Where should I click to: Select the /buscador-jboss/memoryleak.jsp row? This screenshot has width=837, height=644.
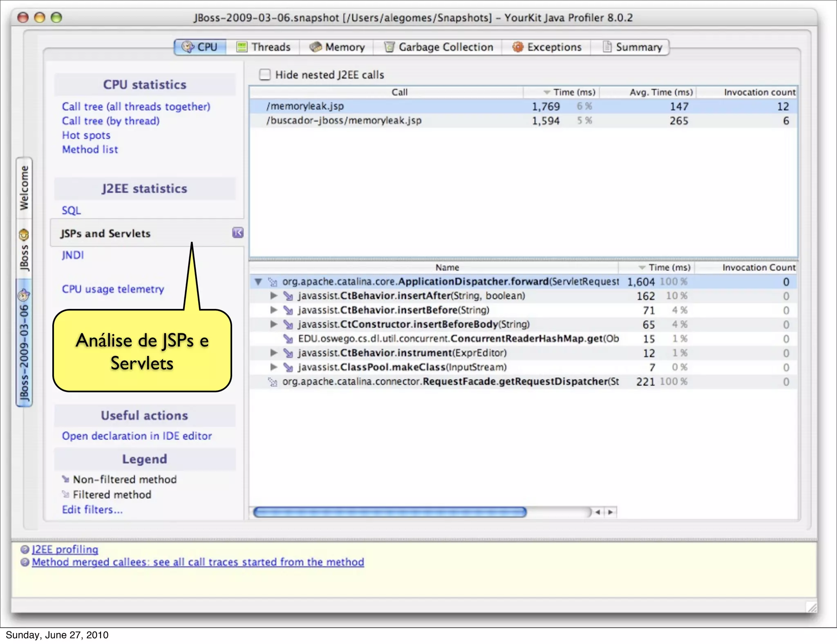coord(344,121)
